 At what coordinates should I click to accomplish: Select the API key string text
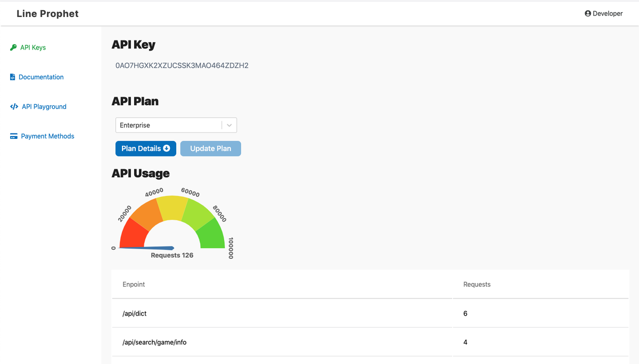coord(182,65)
